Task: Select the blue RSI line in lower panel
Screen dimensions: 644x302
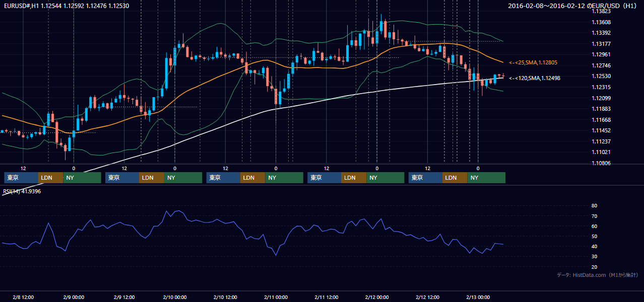Action: click(252, 233)
